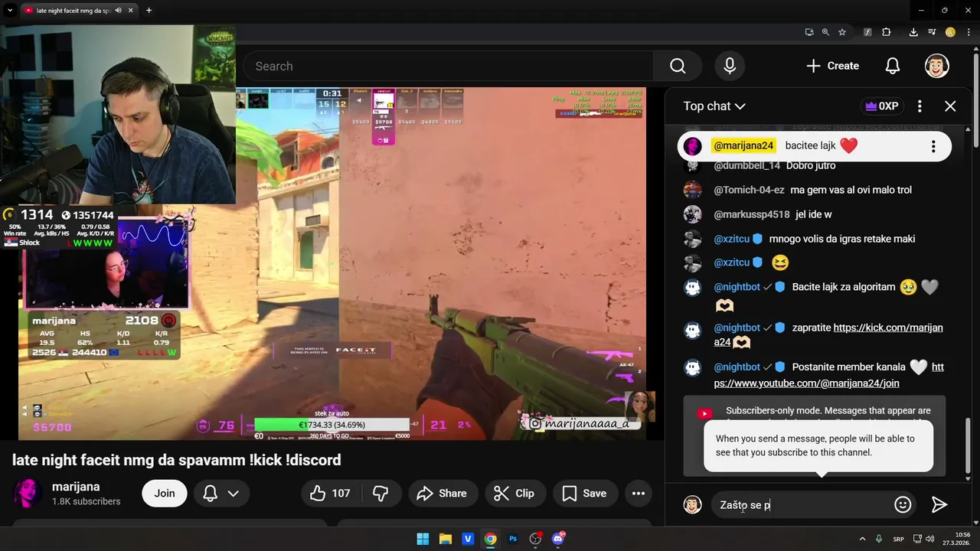Click the YouTube search magnifier button
980x551 pixels.
(x=678, y=66)
